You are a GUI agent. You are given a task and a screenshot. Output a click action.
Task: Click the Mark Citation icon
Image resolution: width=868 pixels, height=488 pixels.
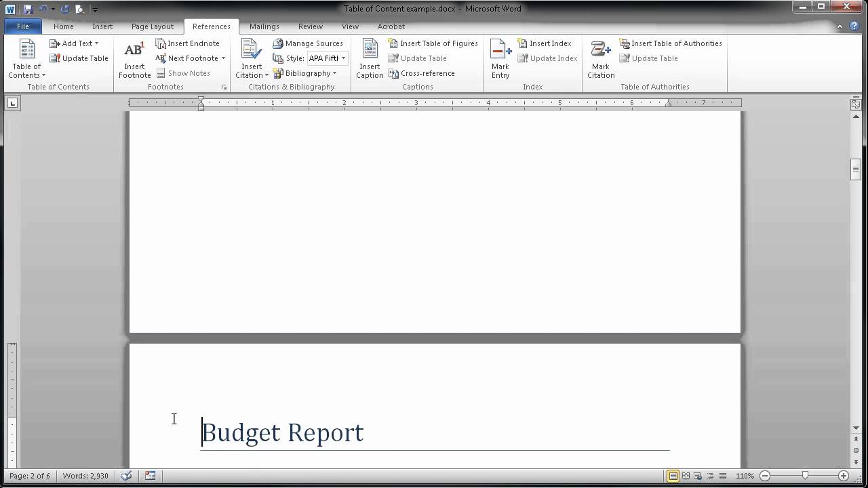[601, 49]
